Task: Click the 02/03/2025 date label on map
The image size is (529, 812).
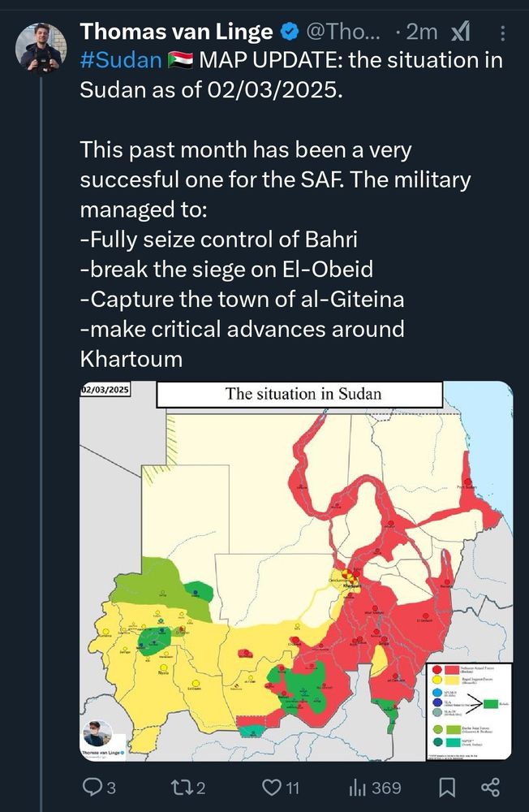Action: pyautogui.click(x=105, y=390)
